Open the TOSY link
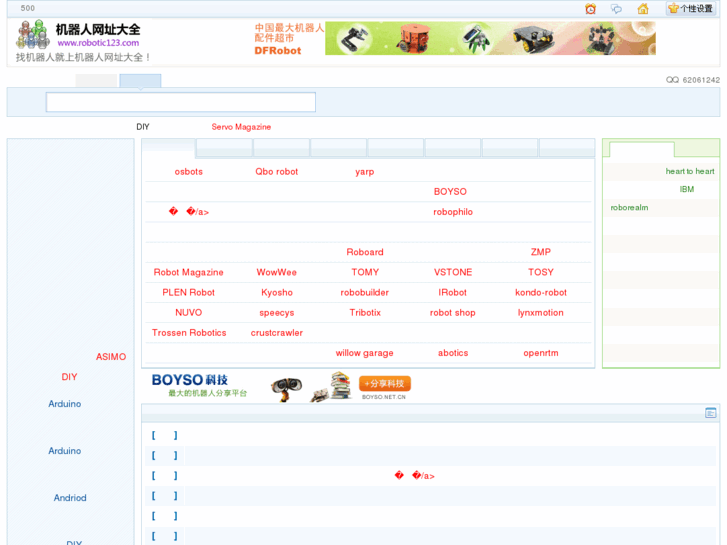The height and width of the screenshot is (545, 727). pyautogui.click(x=541, y=272)
